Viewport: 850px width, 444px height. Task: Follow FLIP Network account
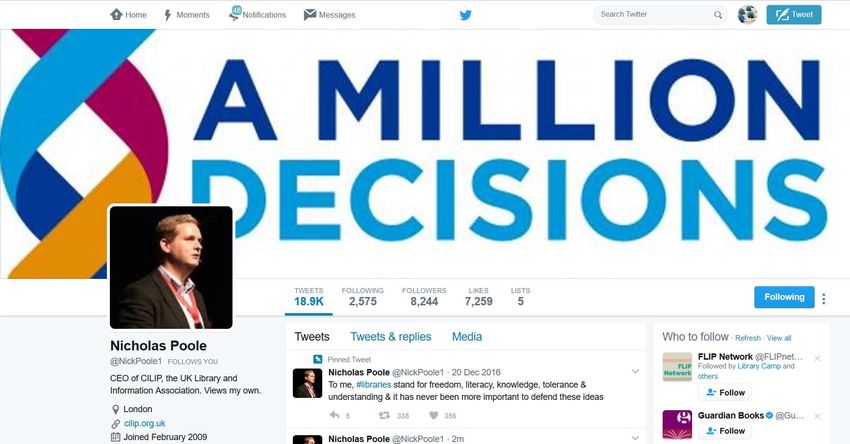725,392
